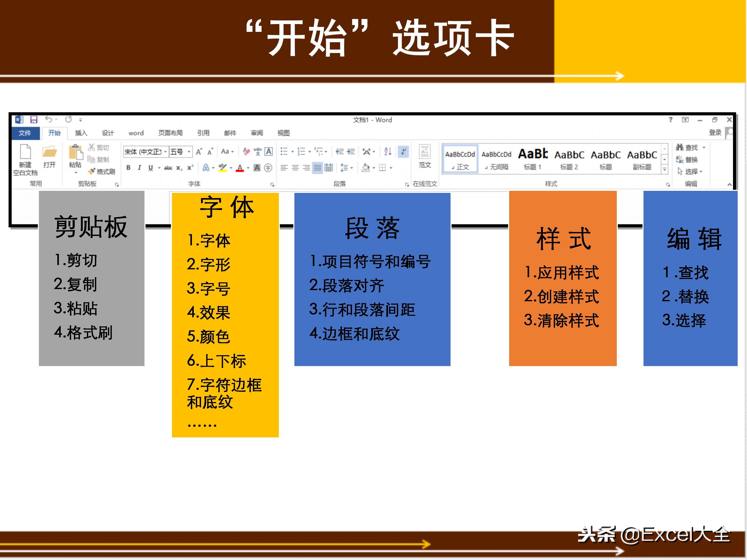The image size is (747, 560).
Task: Open the font size (五号) dropdown
Action: pos(189,152)
